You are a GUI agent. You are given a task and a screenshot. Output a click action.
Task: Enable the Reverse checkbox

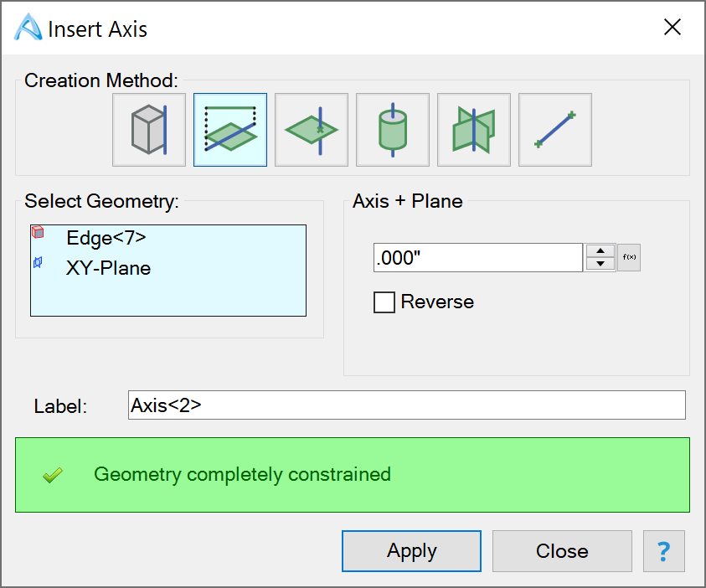click(384, 302)
